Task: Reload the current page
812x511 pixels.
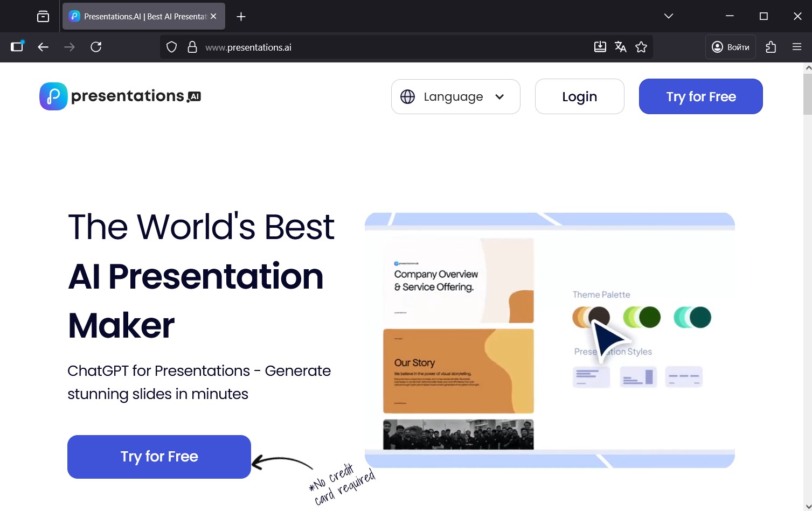Action: point(96,47)
